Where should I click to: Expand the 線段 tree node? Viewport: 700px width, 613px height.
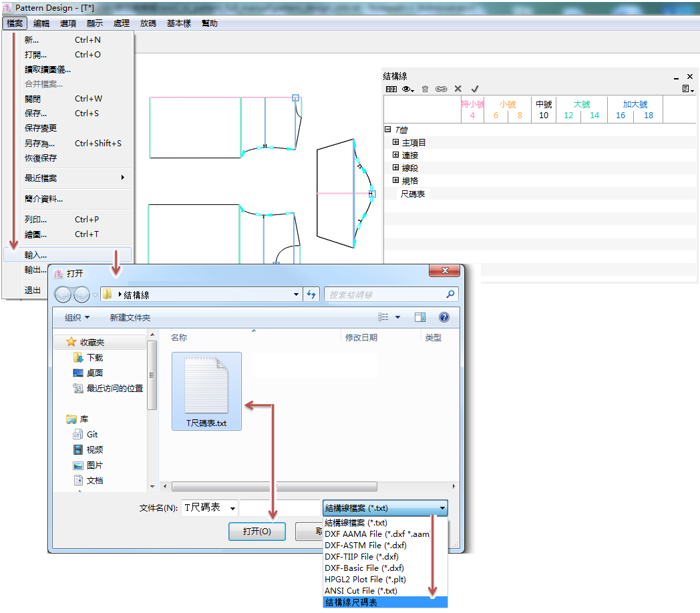click(395, 168)
